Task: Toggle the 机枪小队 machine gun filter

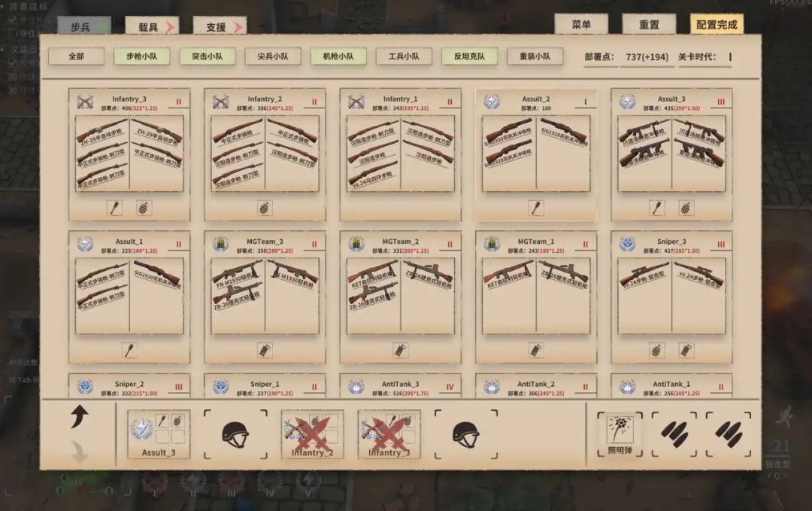Action: coord(338,56)
